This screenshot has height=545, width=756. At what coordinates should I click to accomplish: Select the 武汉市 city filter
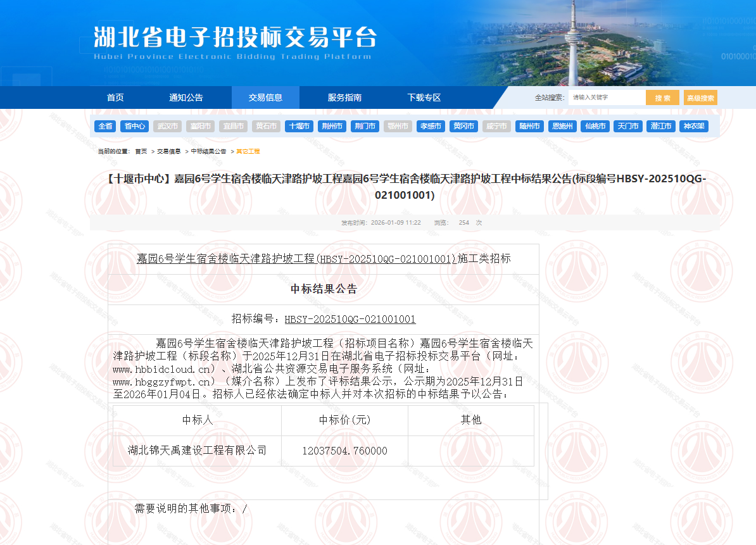[x=167, y=126]
